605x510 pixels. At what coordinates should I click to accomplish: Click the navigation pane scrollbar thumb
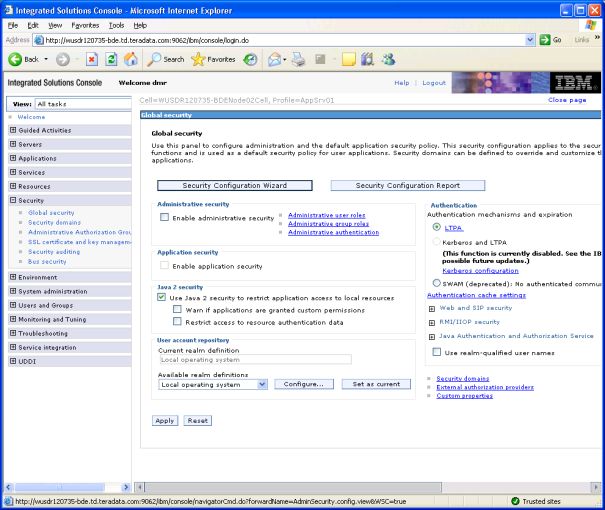[x=60, y=487]
